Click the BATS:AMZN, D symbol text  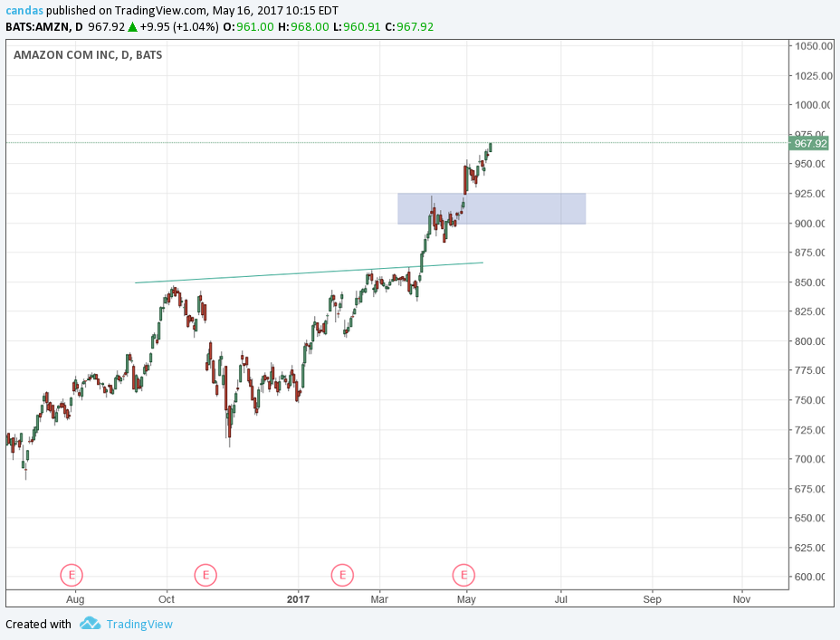pyautogui.click(x=44, y=27)
